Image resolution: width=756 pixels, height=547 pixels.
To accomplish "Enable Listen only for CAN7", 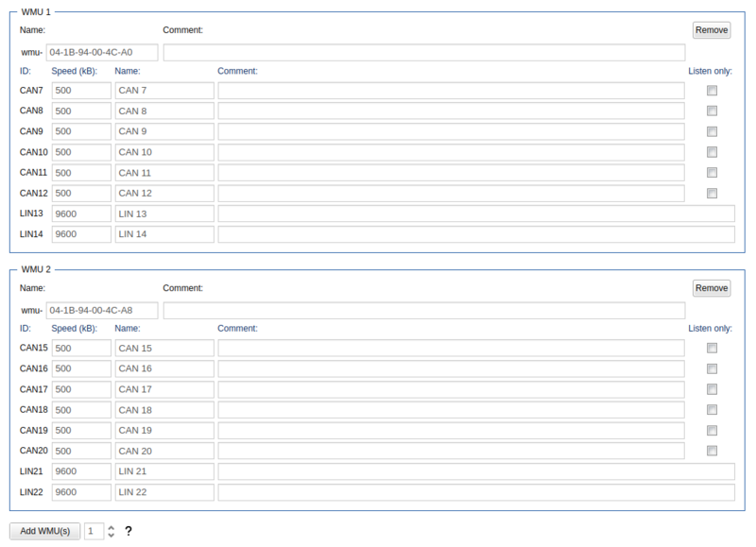I will [712, 91].
